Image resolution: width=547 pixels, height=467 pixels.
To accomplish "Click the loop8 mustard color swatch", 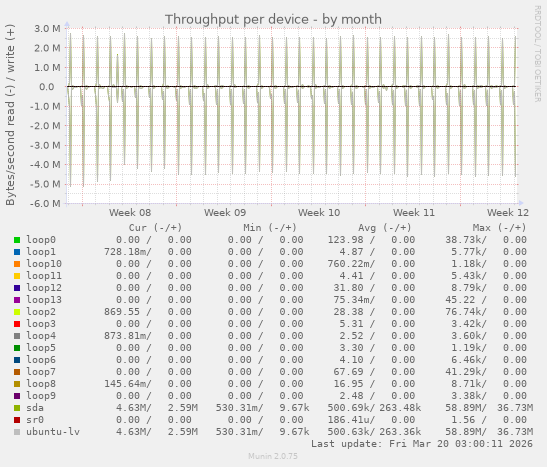I will pyautogui.click(x=17, y=384).
